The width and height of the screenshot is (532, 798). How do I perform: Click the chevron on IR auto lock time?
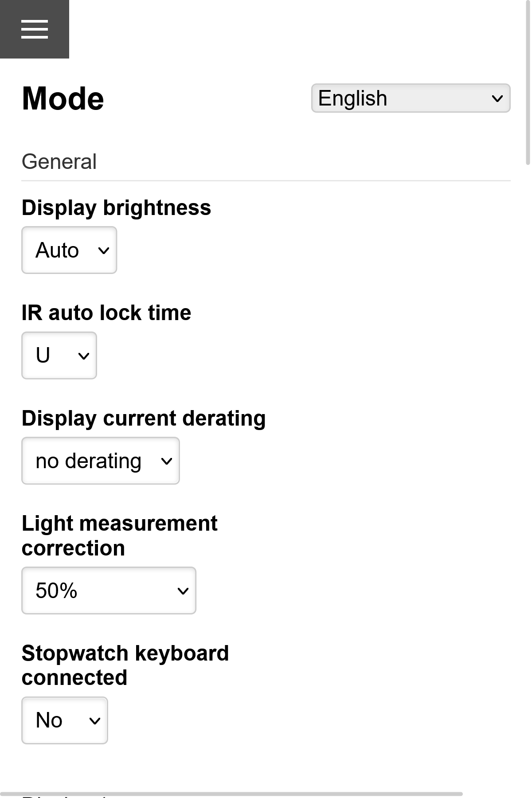pos(84,356)
